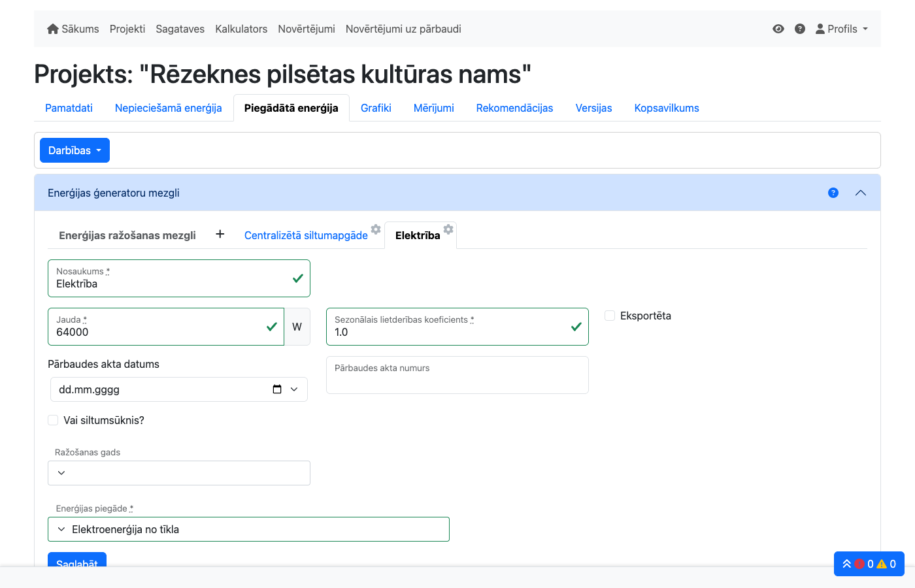
Task: Open the Rekomendācijas tab
Action: point(514,108)
